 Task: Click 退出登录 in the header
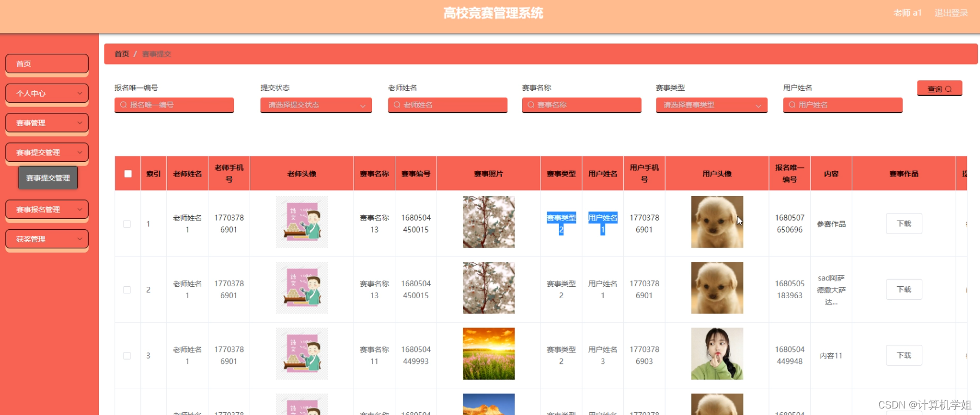click(951, 13)
